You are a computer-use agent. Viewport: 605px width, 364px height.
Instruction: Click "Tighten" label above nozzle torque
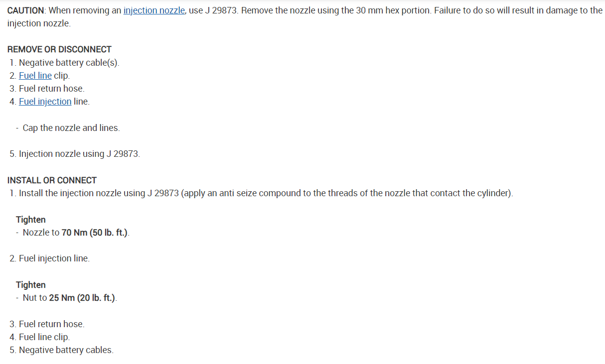pos(30,220)
